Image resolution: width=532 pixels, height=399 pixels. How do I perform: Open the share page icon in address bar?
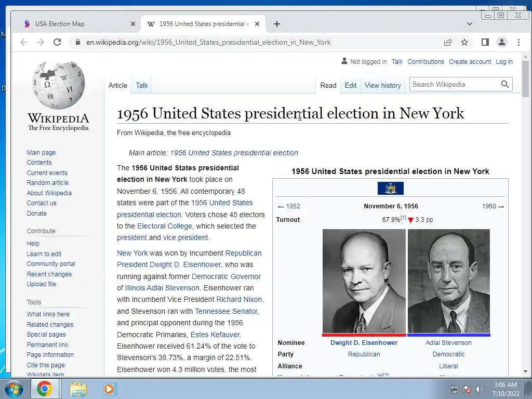[x=448, y=42]
